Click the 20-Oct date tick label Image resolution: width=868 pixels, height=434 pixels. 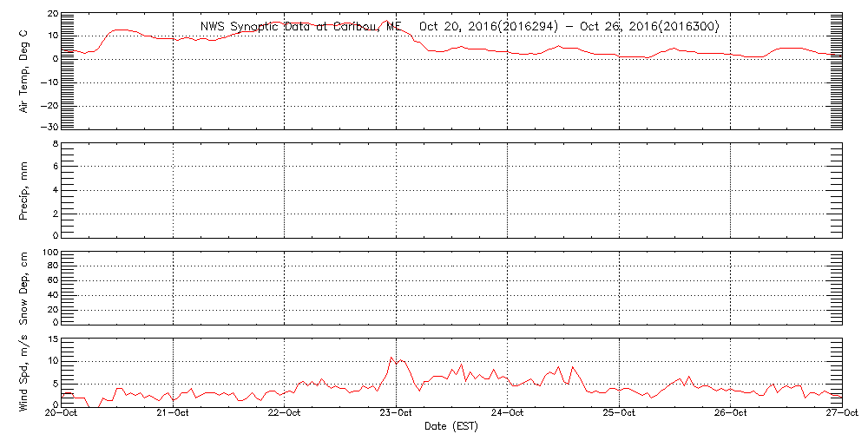click(x=62, y=414)
